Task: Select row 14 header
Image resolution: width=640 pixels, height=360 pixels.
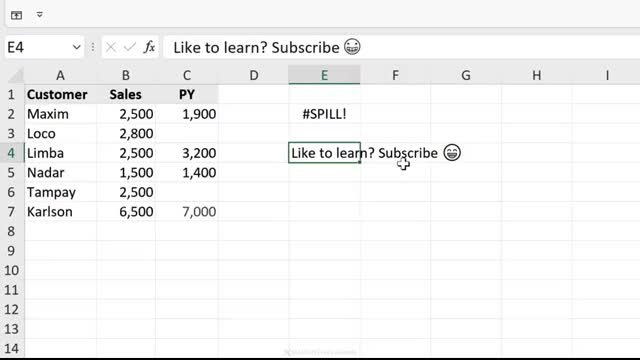Action: [11, 349]
